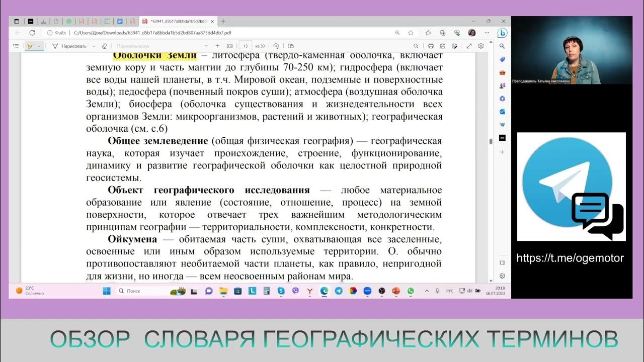The image size is (644, 362).
Task: Click the PDF vertical scrollbar thumb
Action: coord(491,141)
